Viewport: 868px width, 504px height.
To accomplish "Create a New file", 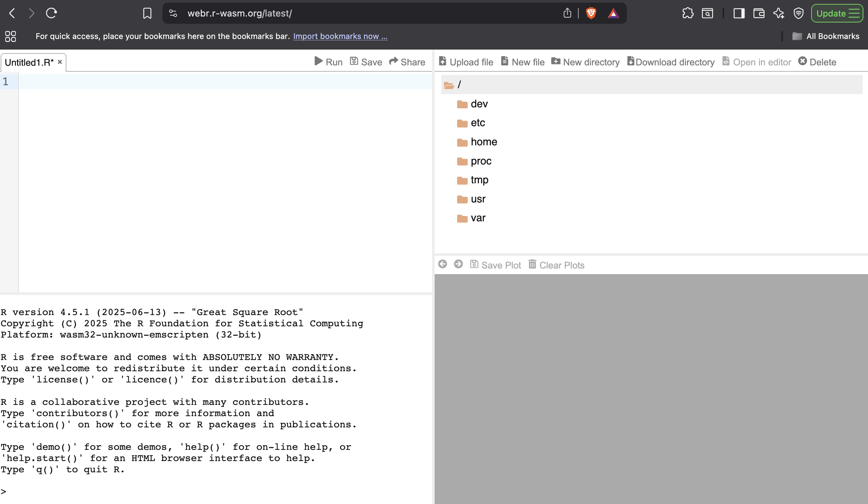I will point(523,62).
